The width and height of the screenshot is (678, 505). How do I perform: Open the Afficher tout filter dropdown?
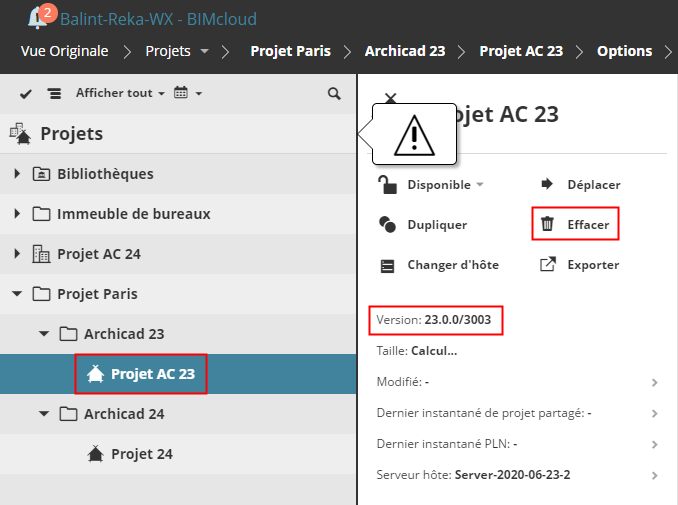(120, 93)
